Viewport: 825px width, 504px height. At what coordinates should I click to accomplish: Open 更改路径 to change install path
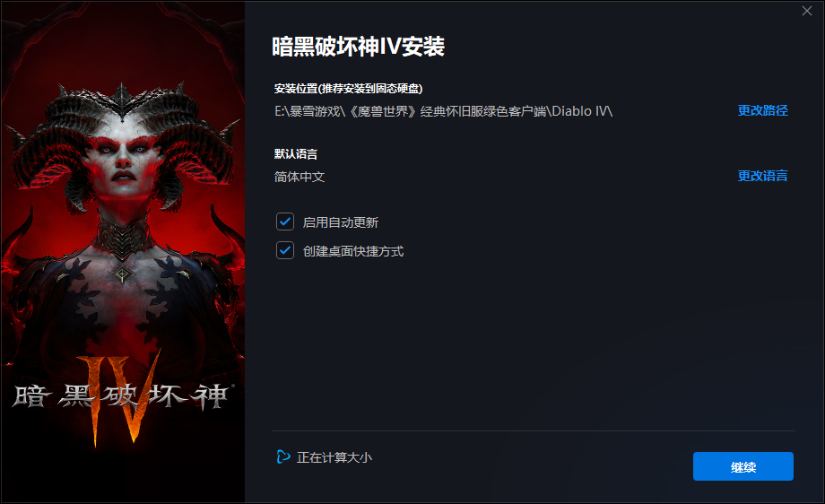pyautogui.click(x=762, y=110)
